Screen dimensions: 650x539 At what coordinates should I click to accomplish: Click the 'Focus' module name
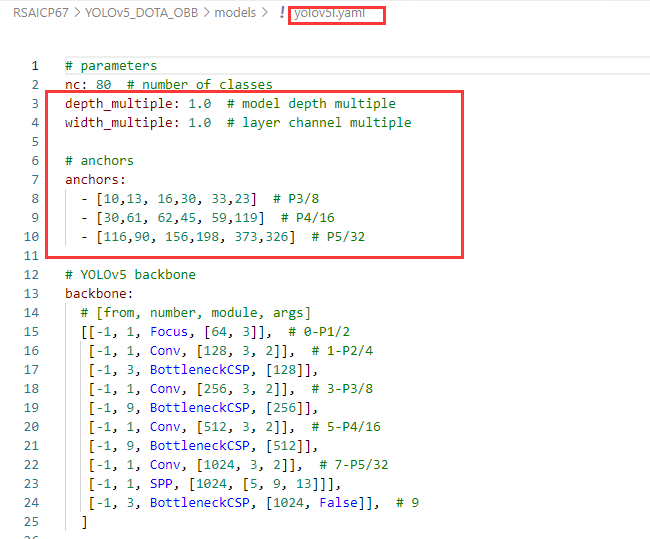(169, 332)
